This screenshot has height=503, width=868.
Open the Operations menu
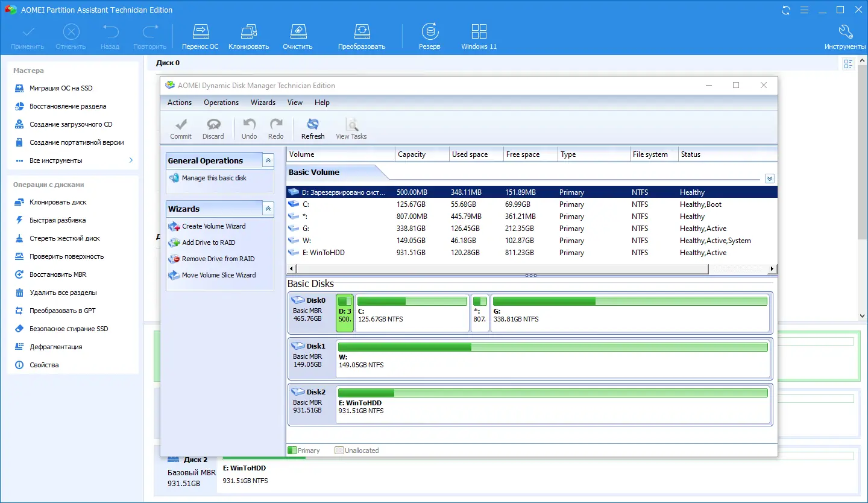pyautogui.click(x=221, y=103)
